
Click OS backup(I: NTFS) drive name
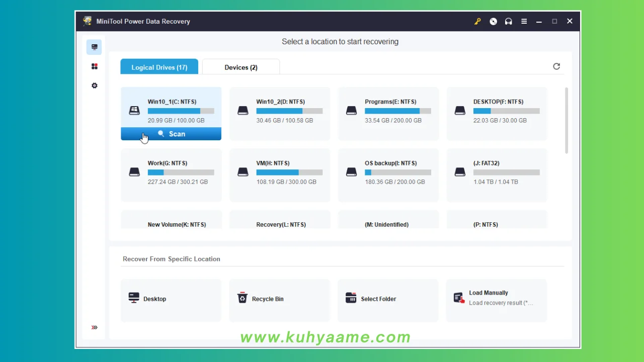pos(391,163)
